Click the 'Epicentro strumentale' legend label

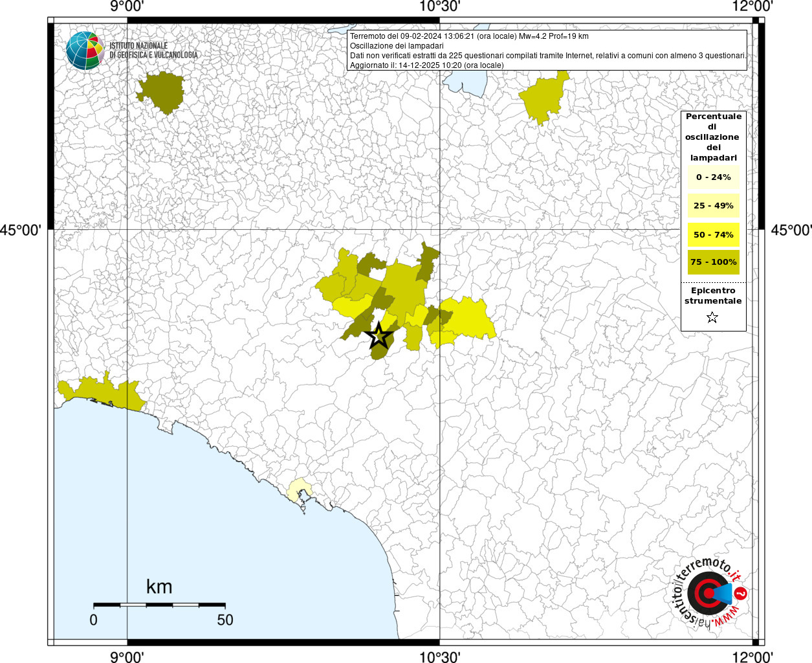coord(713,296)
